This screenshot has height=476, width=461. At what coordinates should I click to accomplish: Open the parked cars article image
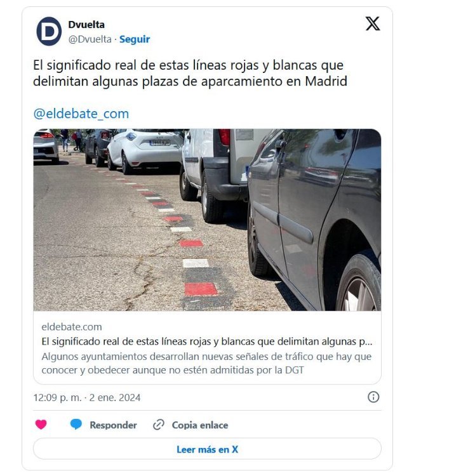(207, 220)
